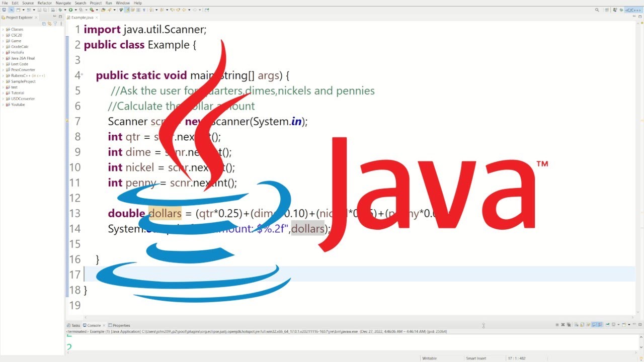The height and width of the screenshot is (362, 644).
Task: Open the Run button dropdown arrow
Action: pyautogui.click(x=75, y=10)
